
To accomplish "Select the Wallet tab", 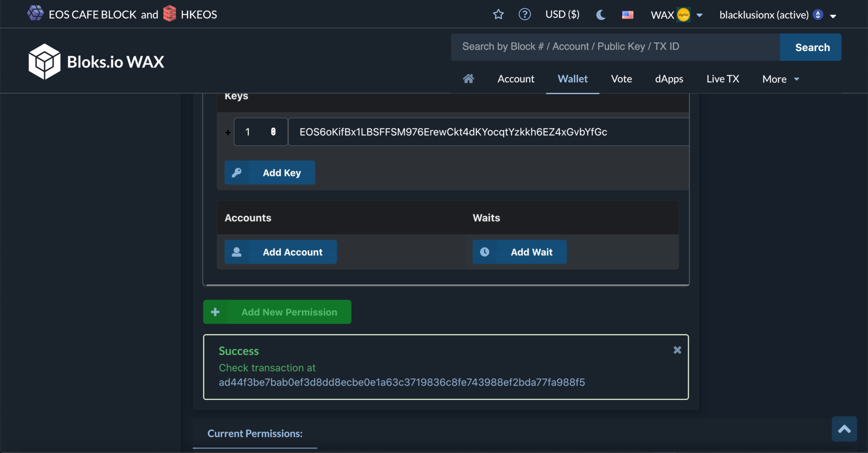I will point(573,79).
